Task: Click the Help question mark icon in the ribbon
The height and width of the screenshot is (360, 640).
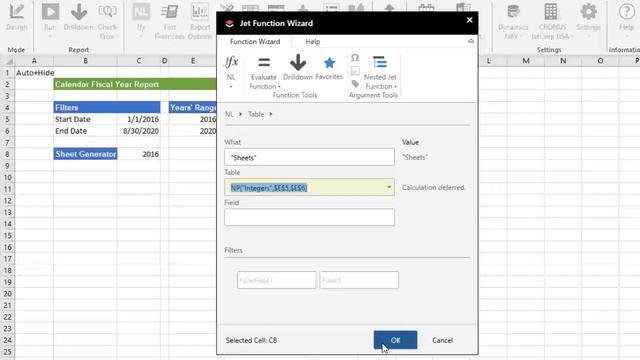Action: click(626, 11)
